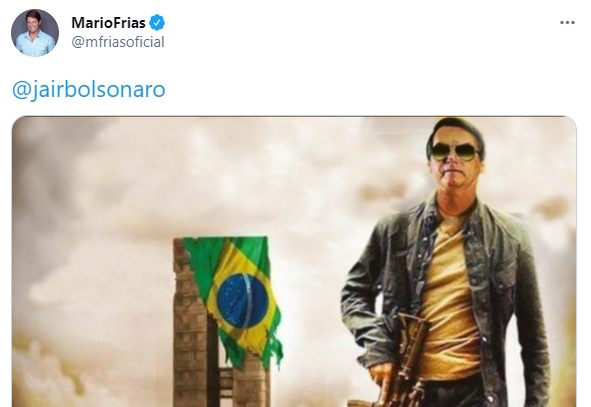The image size is (591, 407).
Task: Click the jacket collar of the figure
Action: [430, 215]
